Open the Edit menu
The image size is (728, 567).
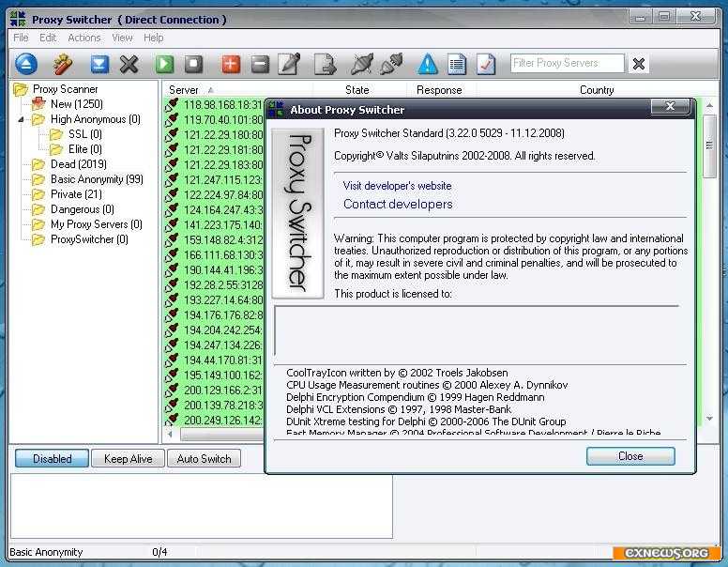48,38
